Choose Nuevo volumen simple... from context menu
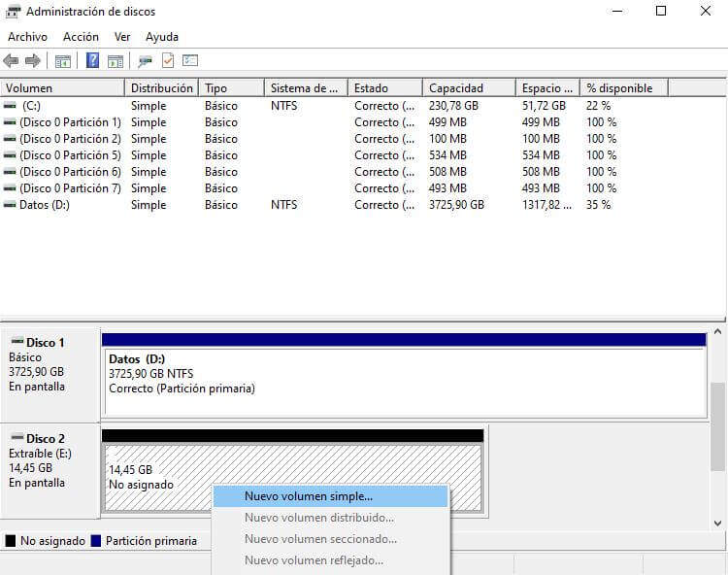This screenshot has width=728, height=575. pyautogui.click(x=331, y=496)
